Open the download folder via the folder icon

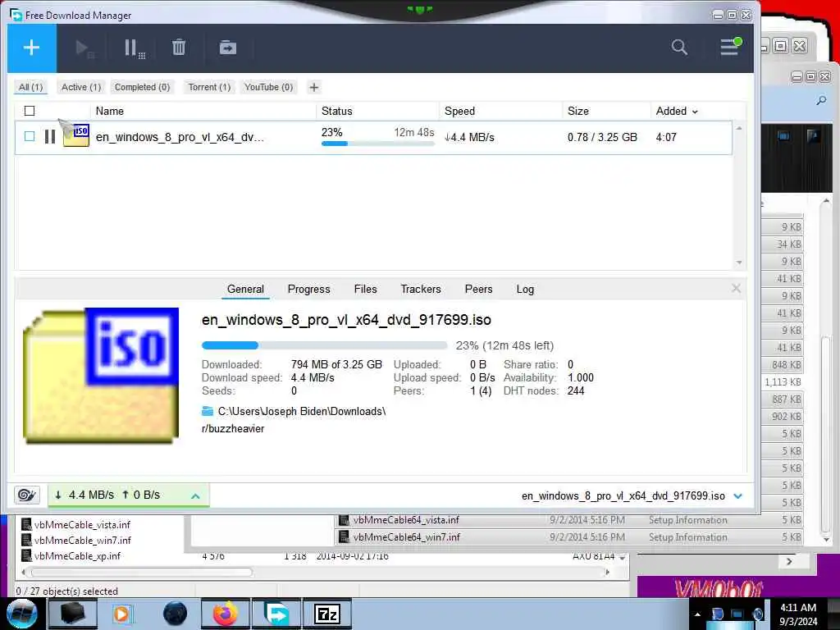(208, 412)
